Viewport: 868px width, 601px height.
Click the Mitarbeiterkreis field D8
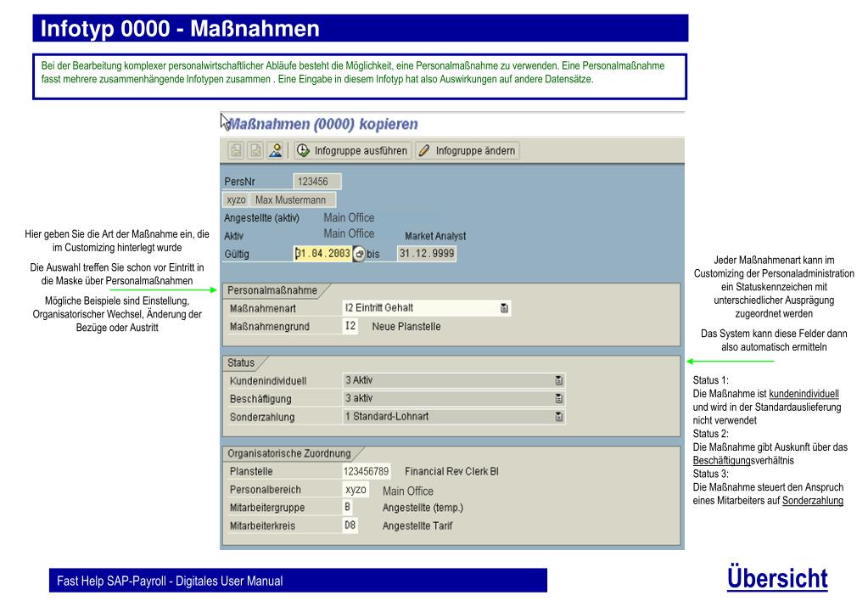[x=350, y=525]
